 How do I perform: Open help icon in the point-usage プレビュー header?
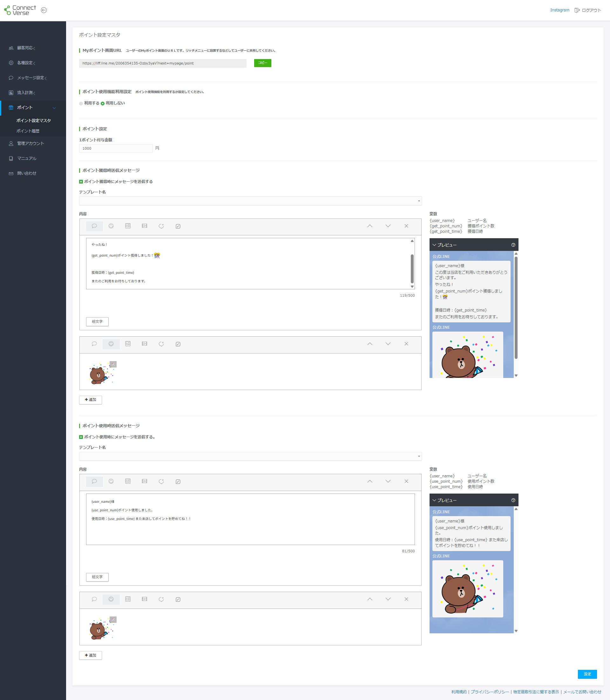click(513, 500)
